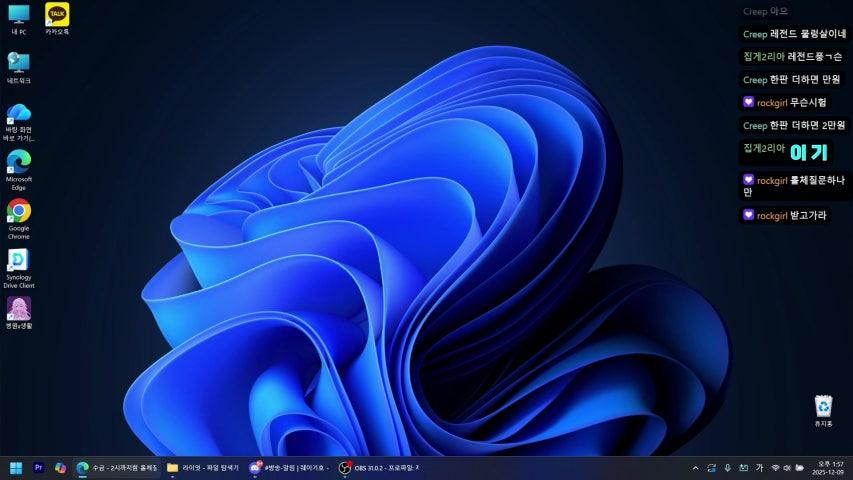Switch to the Discord taskbar window
The image size is (853, 480).
289,468
